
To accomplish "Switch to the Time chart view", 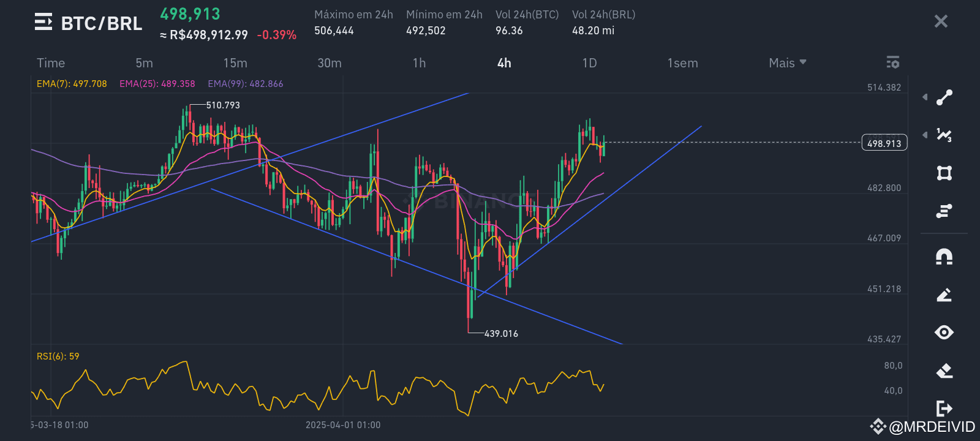I will click(51, 63).
